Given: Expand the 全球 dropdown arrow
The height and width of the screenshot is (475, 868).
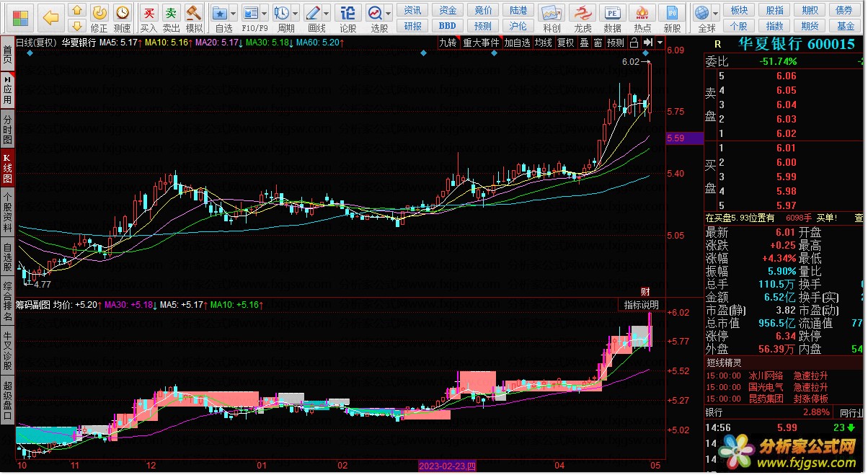Looking at the screenshot, I should tap(715, 13).
